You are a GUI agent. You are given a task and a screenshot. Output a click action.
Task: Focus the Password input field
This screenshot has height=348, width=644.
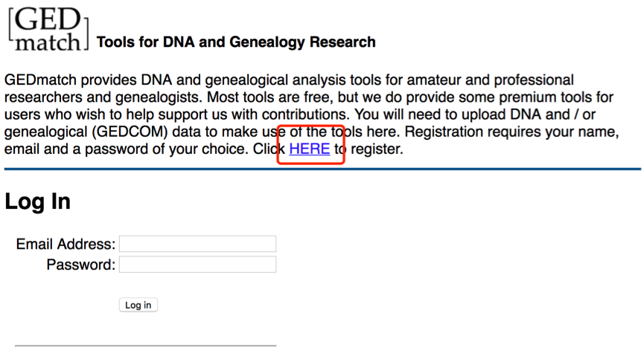click(x=197, y=264)
